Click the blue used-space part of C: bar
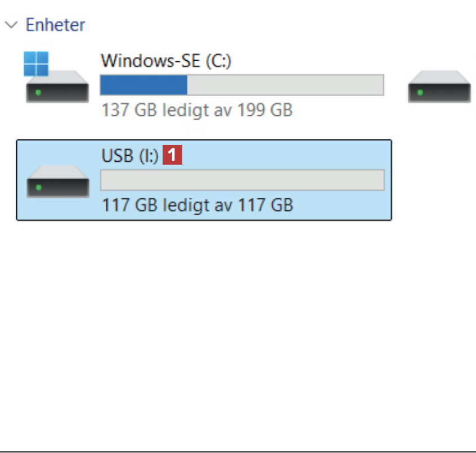The image size is (476, 453). [143, 85]
